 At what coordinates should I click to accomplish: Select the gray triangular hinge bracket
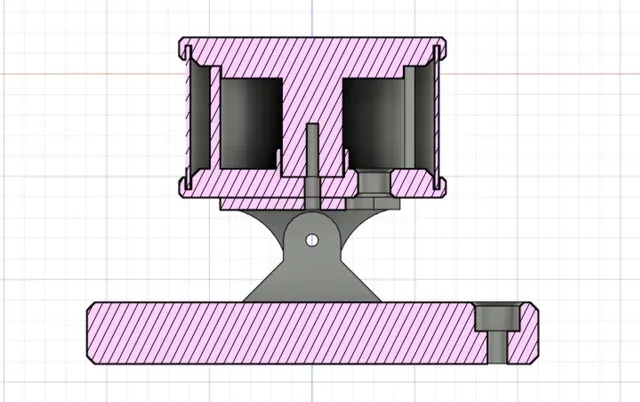pos(312,257)
